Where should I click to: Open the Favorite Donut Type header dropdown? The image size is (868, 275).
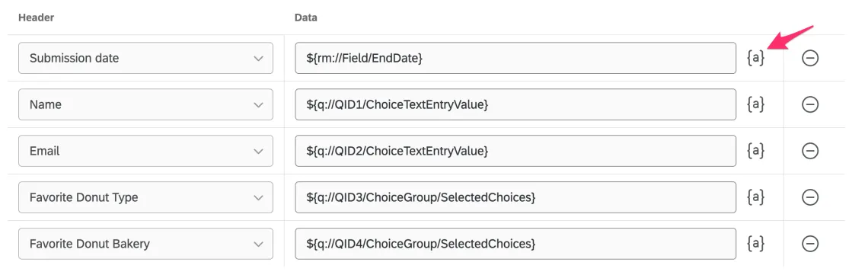[145, 197]
